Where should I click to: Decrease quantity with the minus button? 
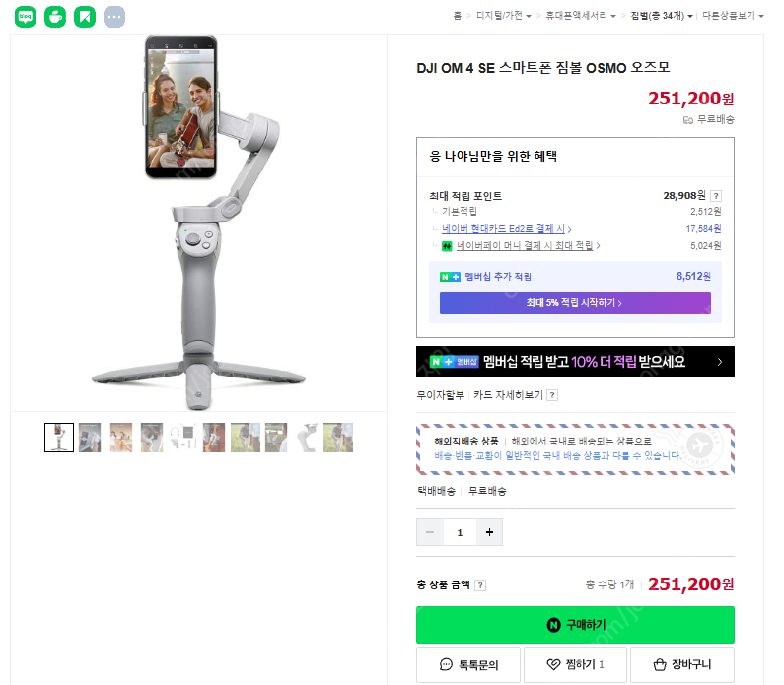pos(430,533)
